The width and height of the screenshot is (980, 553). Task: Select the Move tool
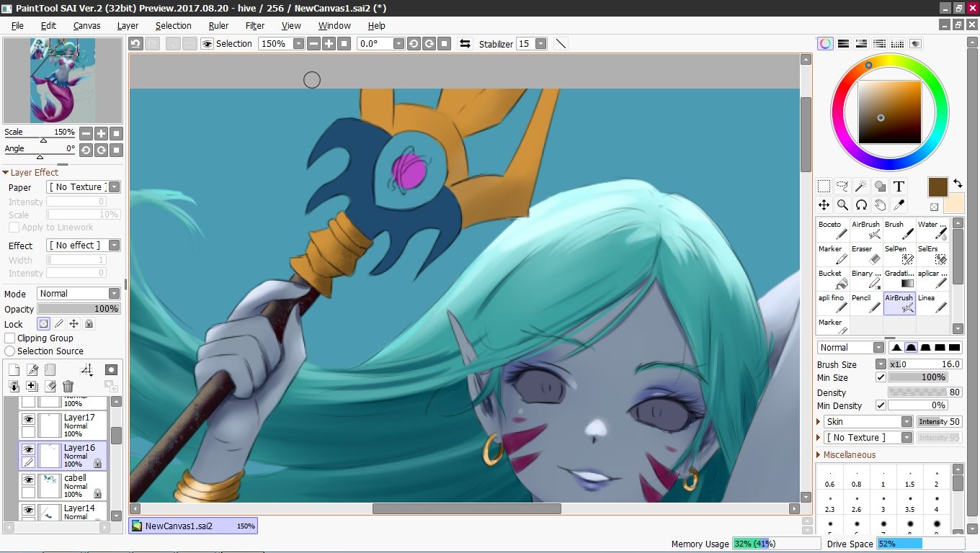[x=824, y=205]
